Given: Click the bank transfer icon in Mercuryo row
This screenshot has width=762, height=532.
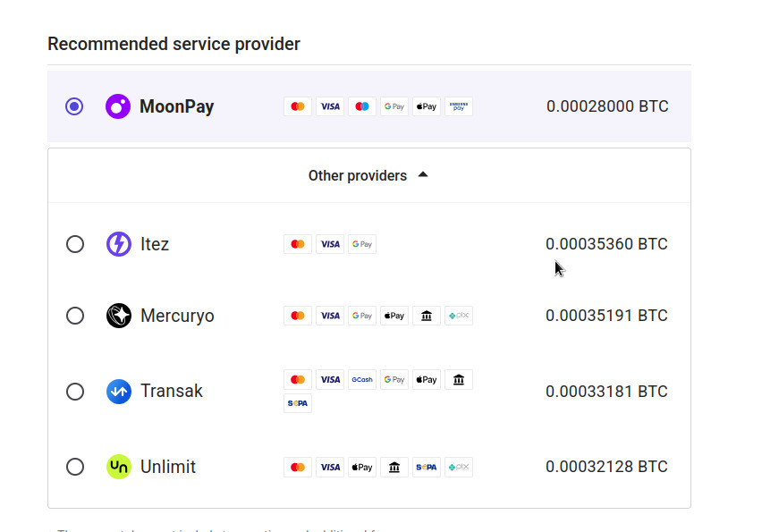Looking at the screenshot, I should click(x=427, y=316).
